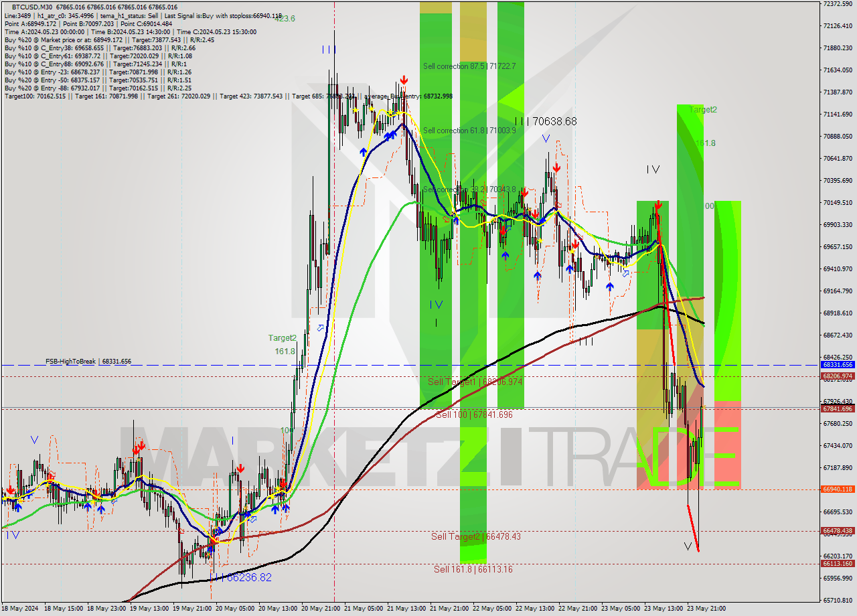Click the 66940.118 stoploss price tag
The width and height of the screenshot is (857, 616).
(837, 489)
